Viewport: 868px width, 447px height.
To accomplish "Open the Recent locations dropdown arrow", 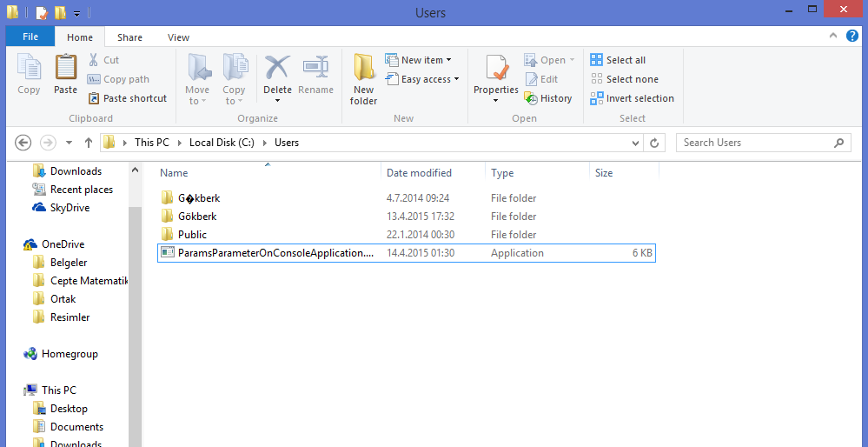I will tap(69, 143).
